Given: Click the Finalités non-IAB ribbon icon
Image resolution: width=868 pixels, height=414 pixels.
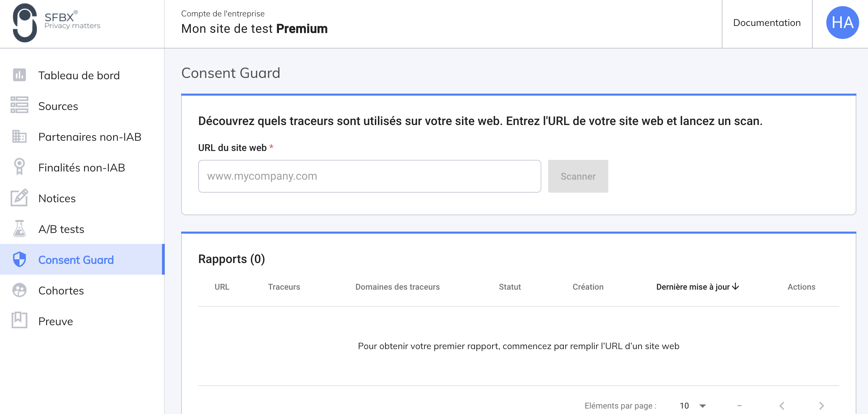Looking at the screenshot, I should coord(19,167).
